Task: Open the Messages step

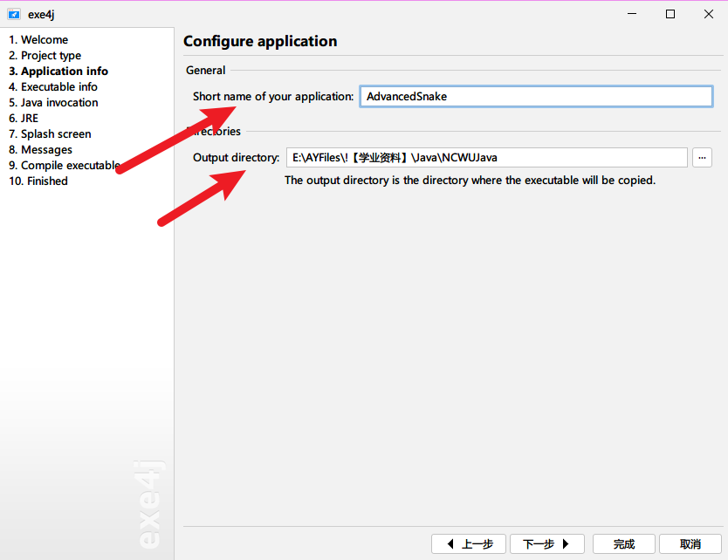Action: click(x=40, y=150)
